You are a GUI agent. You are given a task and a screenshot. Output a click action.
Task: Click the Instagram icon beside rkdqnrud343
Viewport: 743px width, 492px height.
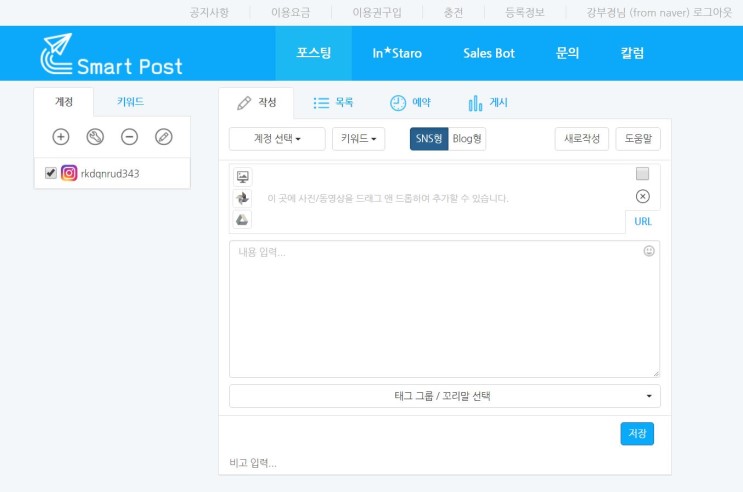click(x=69, y=173)
